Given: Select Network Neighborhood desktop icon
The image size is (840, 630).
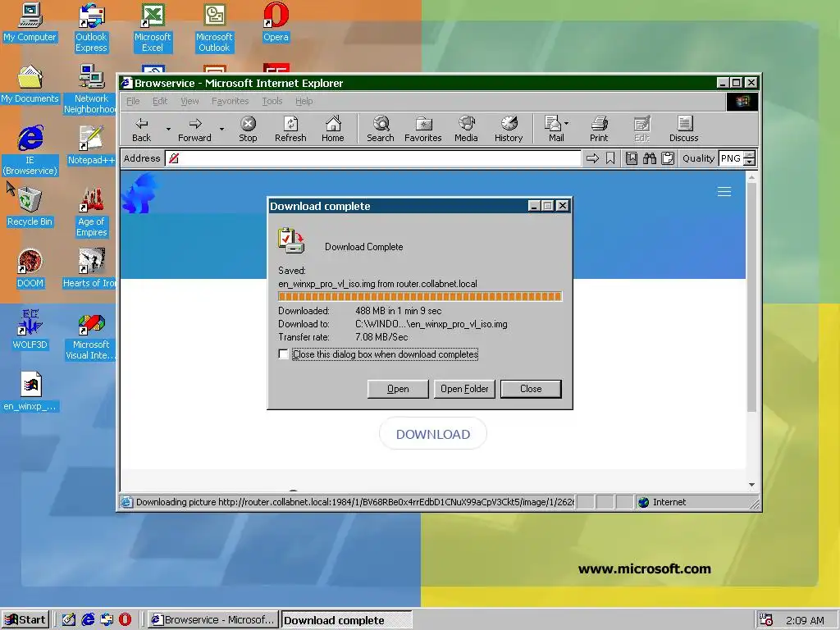Looking at the screenshot, I should click(x=91, y=89).
